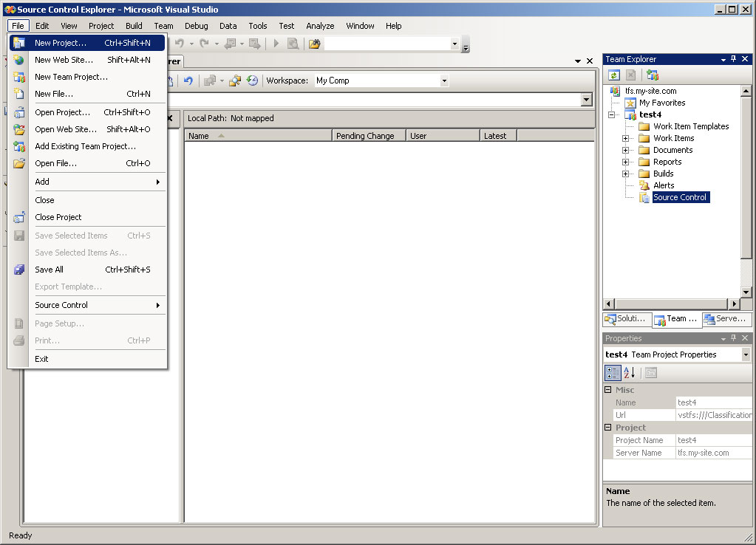This screenshot has width=756, height=545.
Task: Click the Project Name value test4
Action: click(714, 440)
